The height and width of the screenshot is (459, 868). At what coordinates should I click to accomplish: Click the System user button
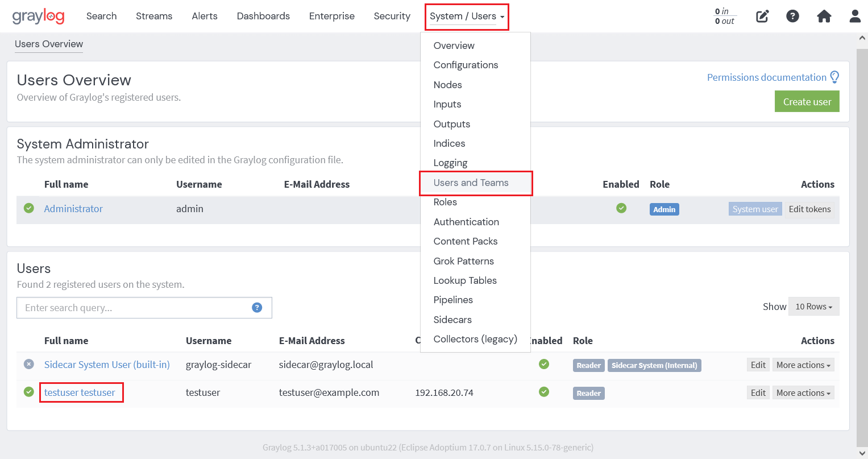(x=755, y=209)
